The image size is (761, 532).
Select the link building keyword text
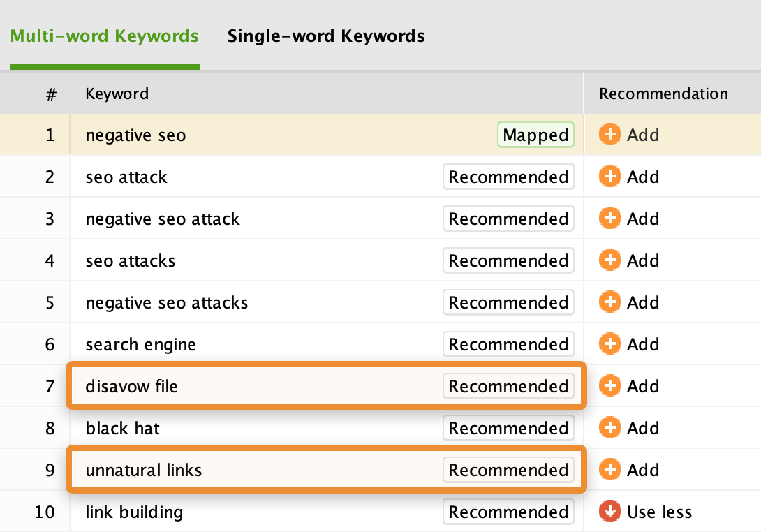(134, 512)
